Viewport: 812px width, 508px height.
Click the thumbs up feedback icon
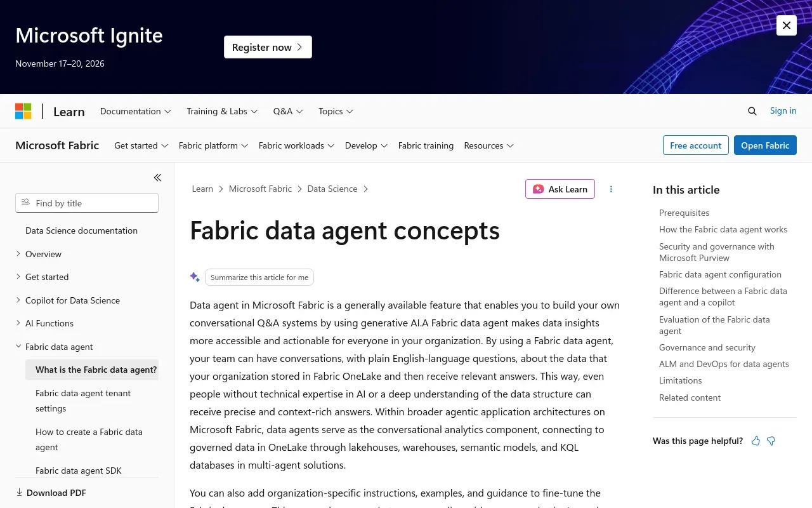pos(756,441)
